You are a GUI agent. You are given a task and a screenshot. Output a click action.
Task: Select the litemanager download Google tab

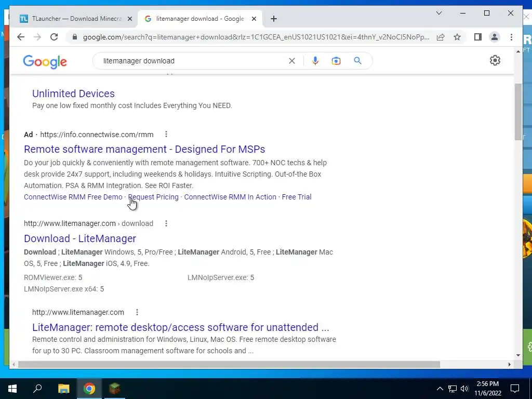tap(200, 19)
